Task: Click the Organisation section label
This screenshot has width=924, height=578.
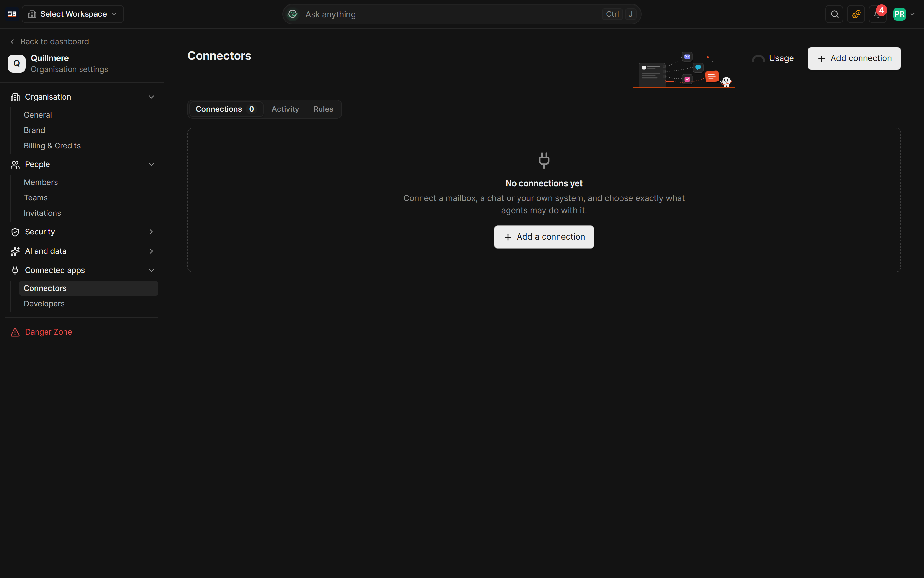Action: [48, 97]
